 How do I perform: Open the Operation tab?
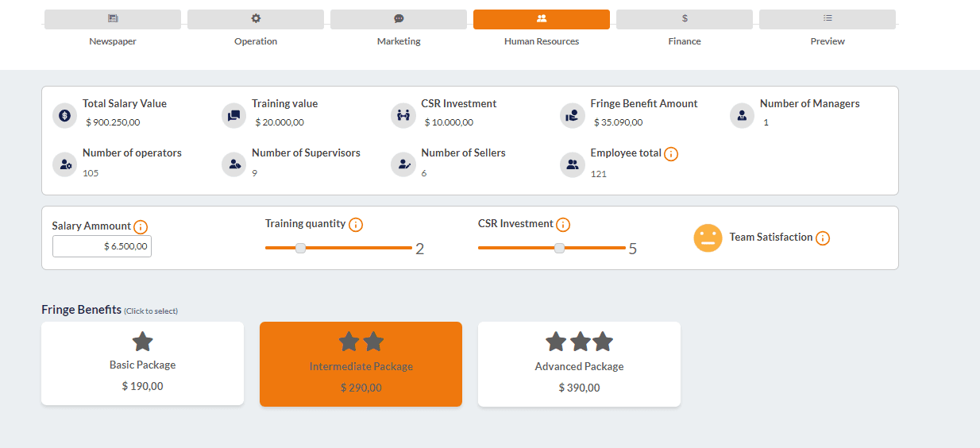click(256, 19)
